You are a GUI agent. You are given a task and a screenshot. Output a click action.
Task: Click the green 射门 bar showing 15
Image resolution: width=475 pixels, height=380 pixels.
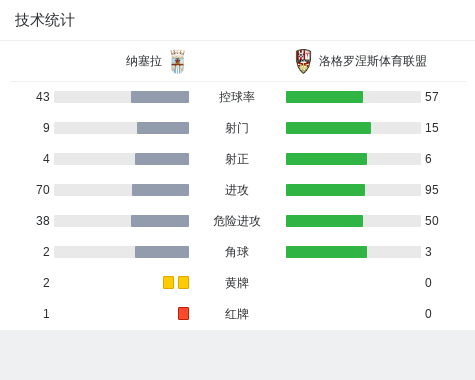coord(328,128)
